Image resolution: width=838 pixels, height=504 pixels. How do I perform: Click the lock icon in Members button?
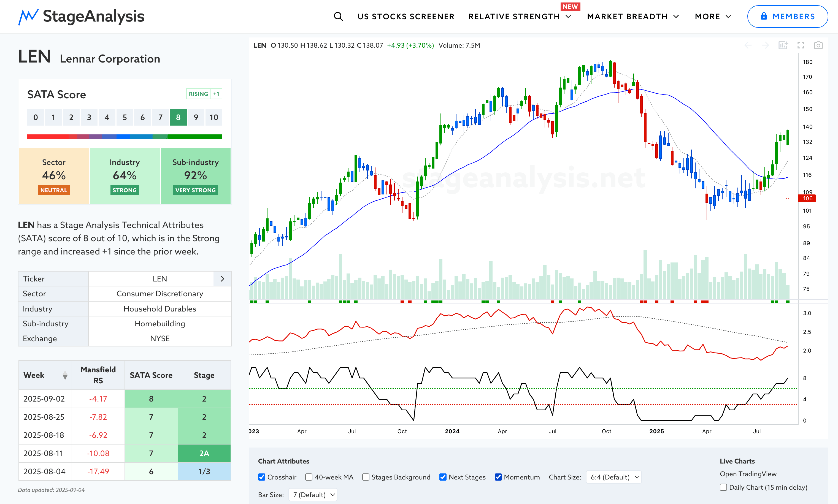click(764, 16)
